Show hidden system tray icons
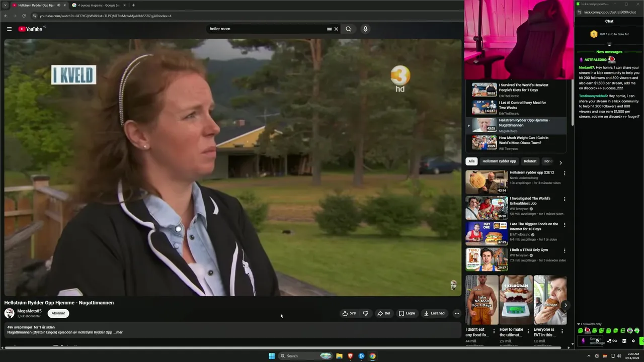Viewport: 644px width, 362px height. click(589, 356)
